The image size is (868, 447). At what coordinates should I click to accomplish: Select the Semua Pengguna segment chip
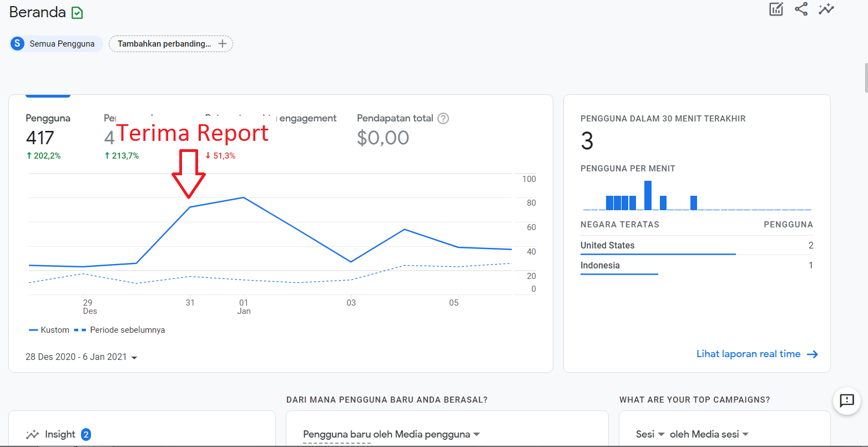56,44
